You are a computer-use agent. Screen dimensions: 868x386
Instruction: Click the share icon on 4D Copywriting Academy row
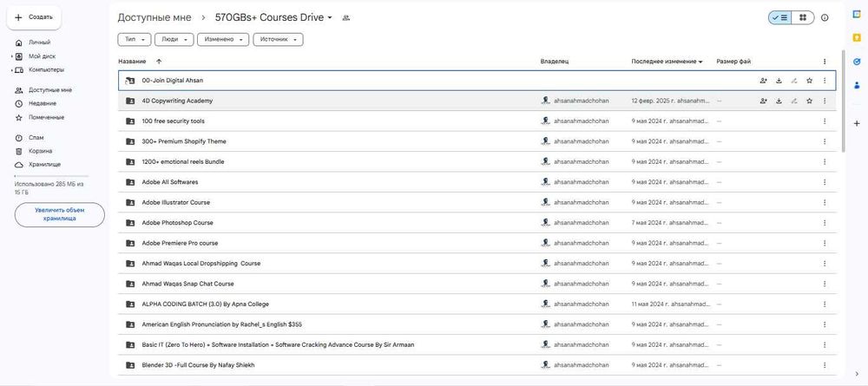tap(763, 101)
